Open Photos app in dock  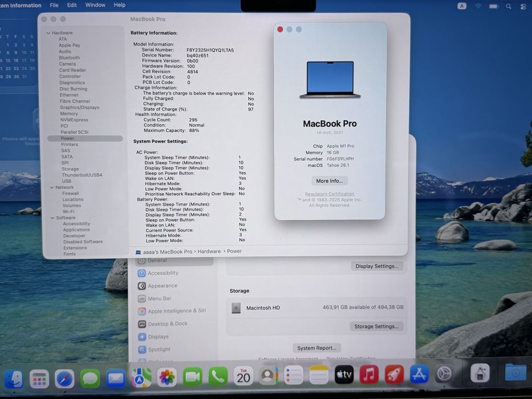[x=166, y=377]
